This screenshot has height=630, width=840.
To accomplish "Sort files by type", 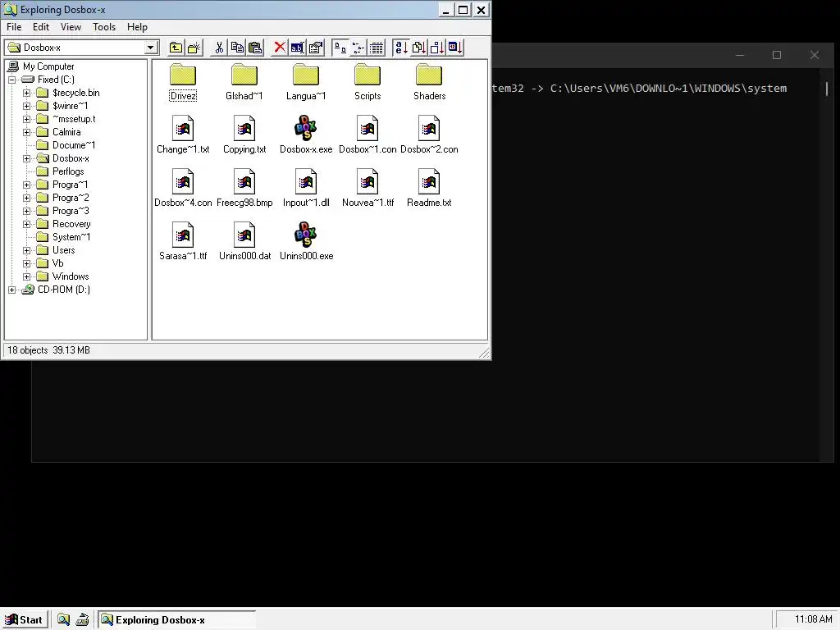I will pyautogui.click(x=419, y=48).
